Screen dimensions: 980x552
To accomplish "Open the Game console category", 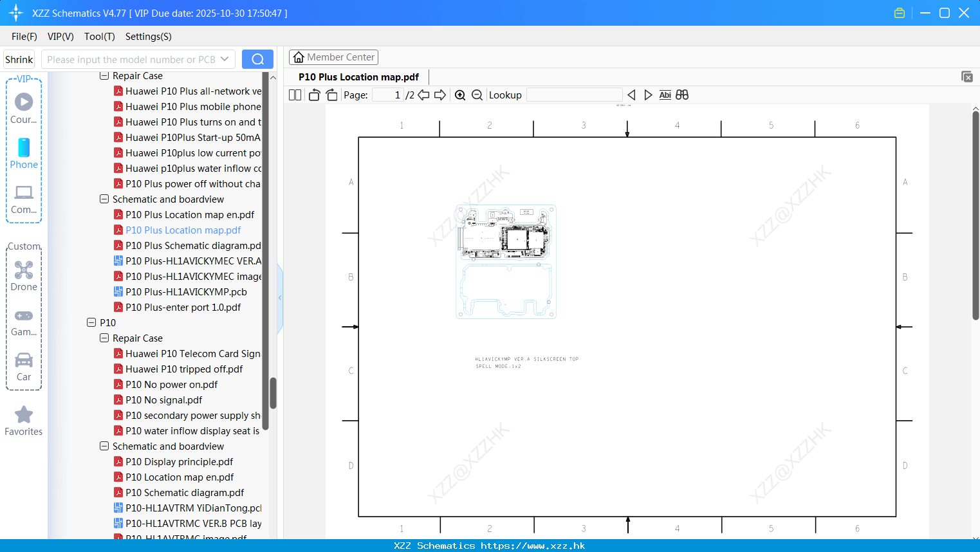I will click(x=24, y=323).
